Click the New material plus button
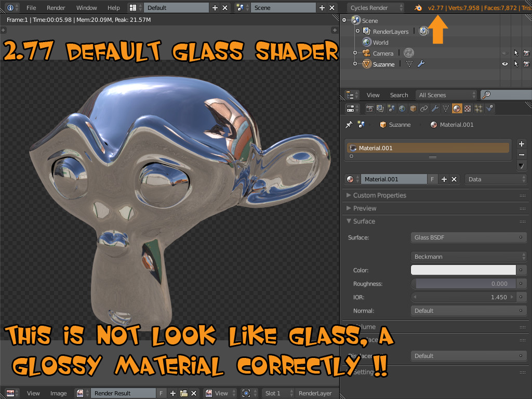532x399 pixels. click(444, 179)
